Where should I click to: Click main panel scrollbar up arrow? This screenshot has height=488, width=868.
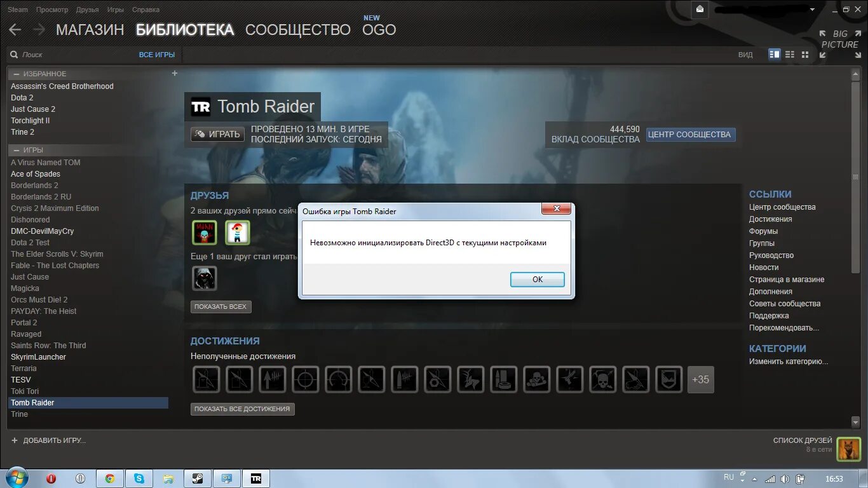pyautogui.click(x=855, y=74)
